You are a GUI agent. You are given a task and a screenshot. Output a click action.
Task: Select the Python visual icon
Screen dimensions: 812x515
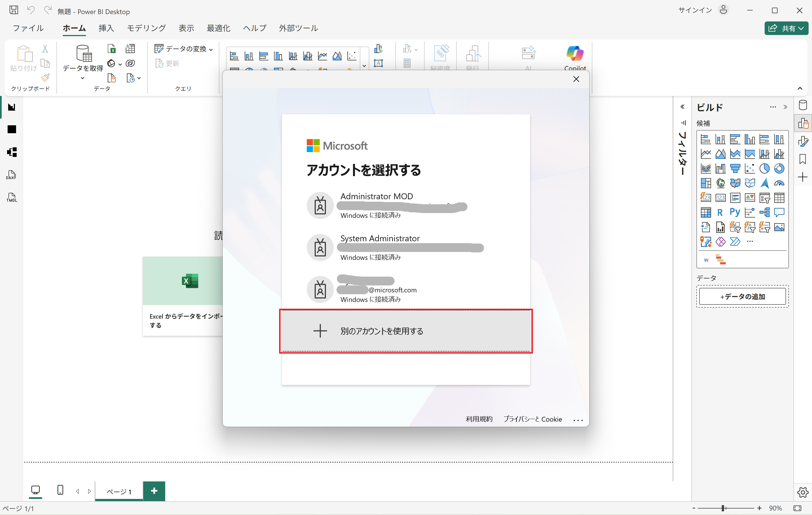pos(735,212)
